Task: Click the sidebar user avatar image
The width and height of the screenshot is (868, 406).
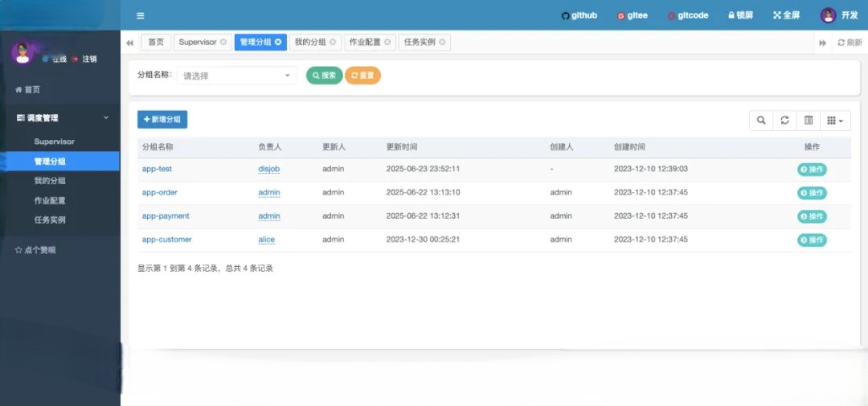Action: [23, 54]
